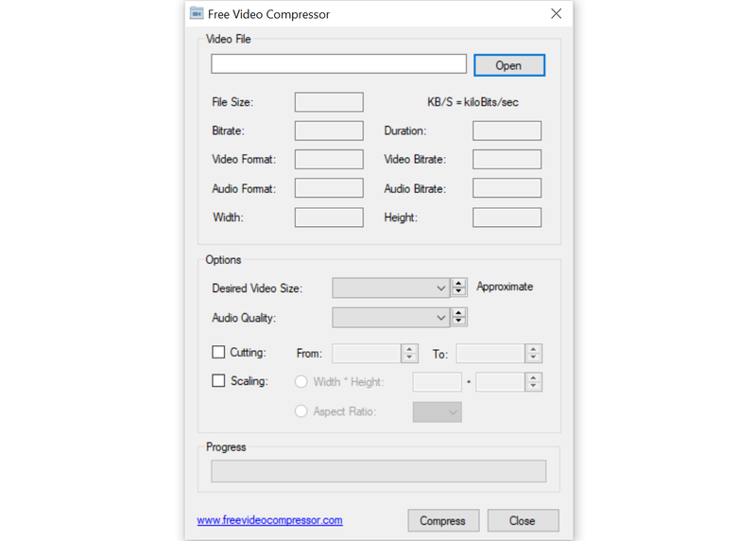Increase the From time with up arrow

tap(409, 349)
